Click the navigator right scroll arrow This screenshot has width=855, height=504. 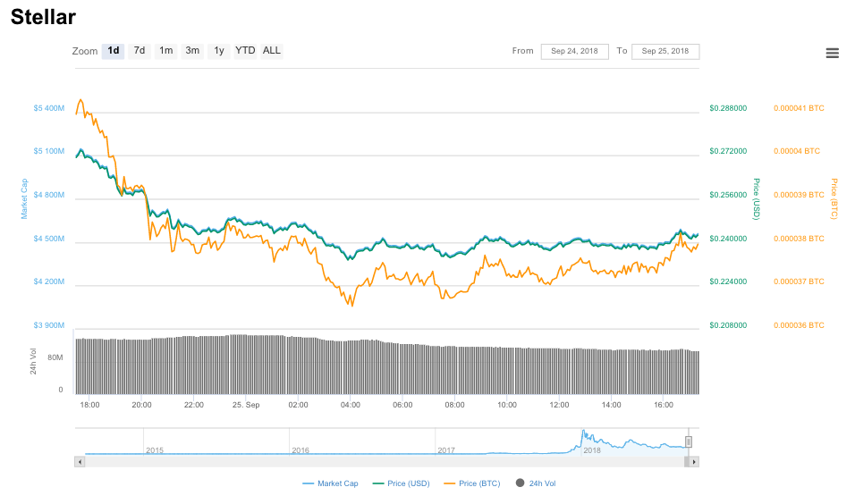(x=694, y=462)
